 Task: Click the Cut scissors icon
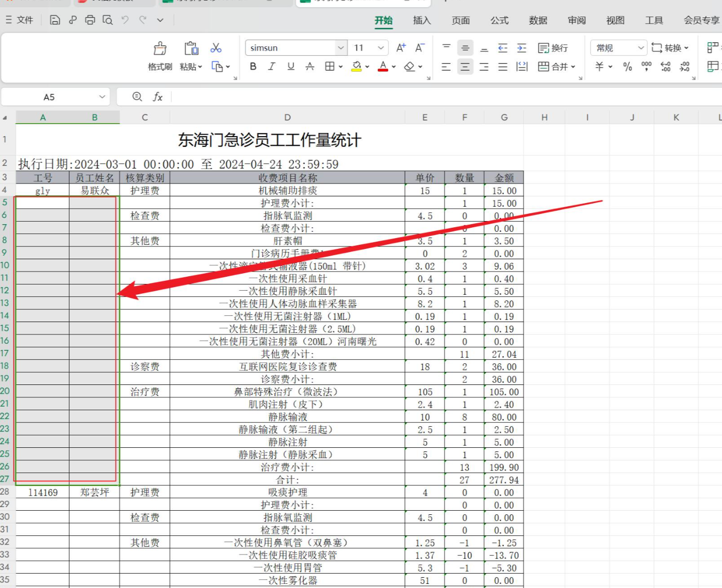tap(216, 48)
